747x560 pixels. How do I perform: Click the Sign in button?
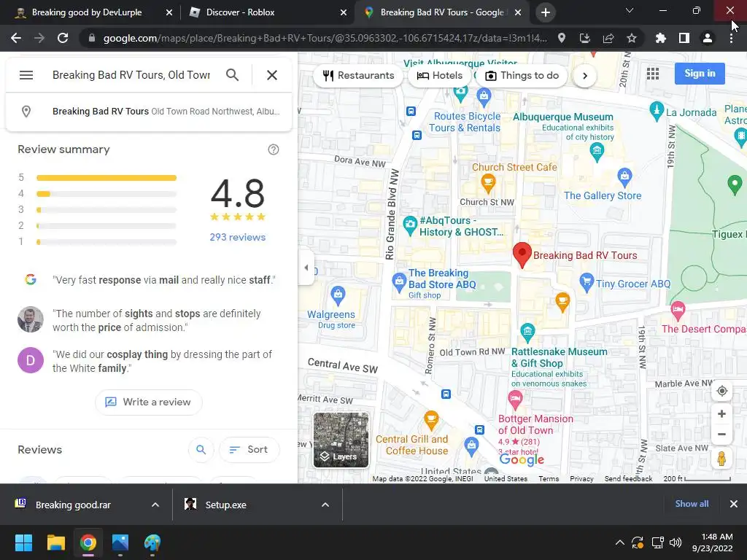click(700, 74)
